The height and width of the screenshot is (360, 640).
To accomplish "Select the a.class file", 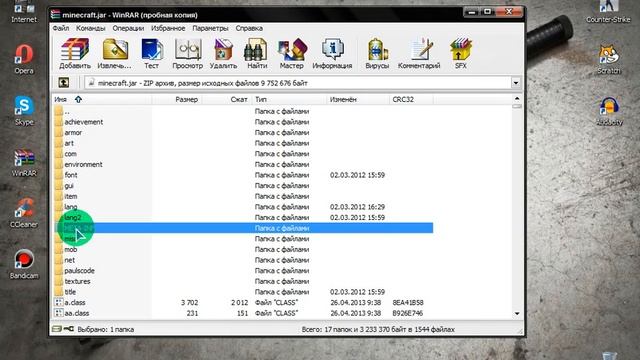I will [x=75, y=302].
